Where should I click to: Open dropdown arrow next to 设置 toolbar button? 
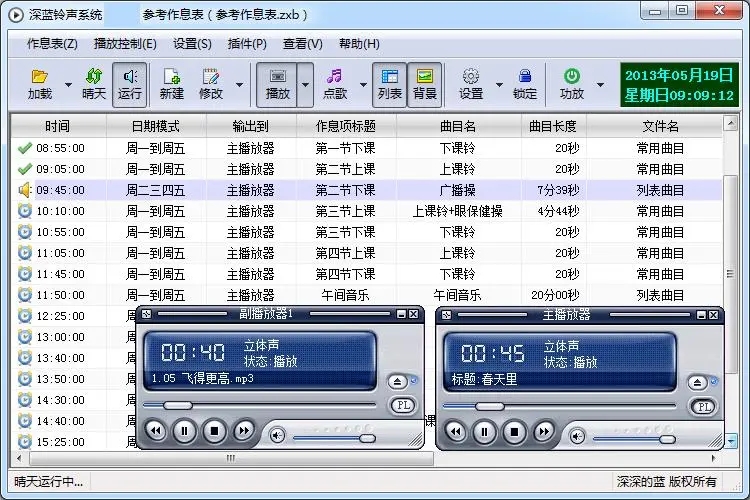tap(499, 85)
